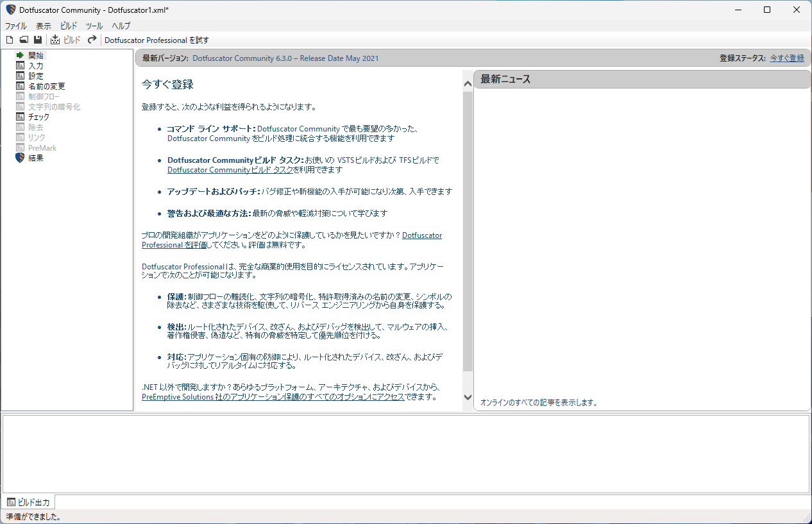Click the '登録ステータス:' label
Image resolution: width=812 pixels, height=524 pixels.
[x=743, y=58]
